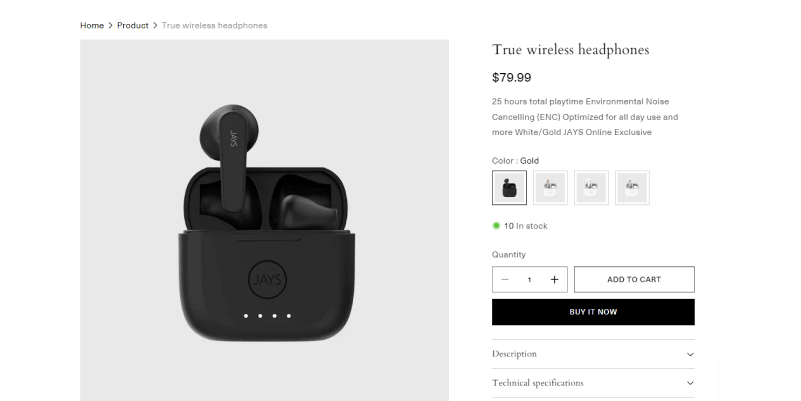Choose the third color variant thumbnail

click(x=591, y=187)
